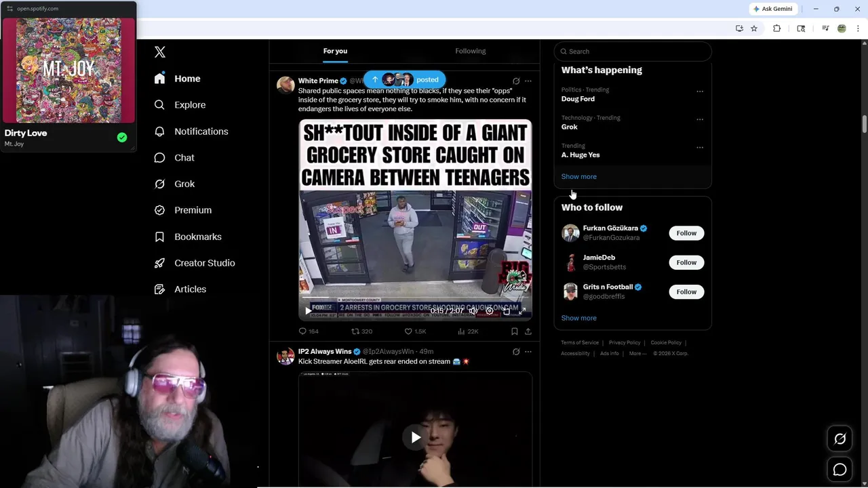Open Creator Studio in the sidebar

coord(195,263)
